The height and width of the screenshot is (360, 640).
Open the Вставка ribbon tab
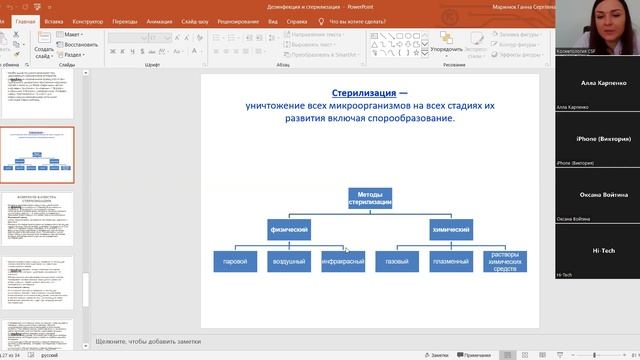pyautogui.click(x=53, y=22)
